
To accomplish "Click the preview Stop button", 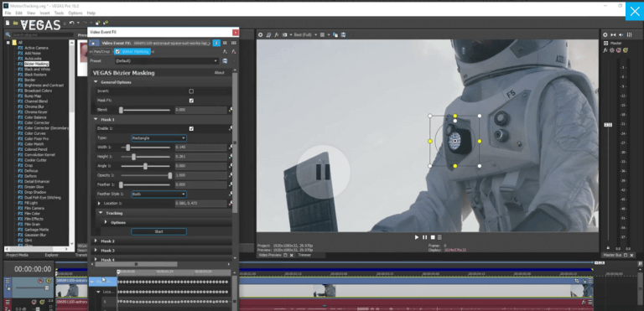I will pos(433,237).
